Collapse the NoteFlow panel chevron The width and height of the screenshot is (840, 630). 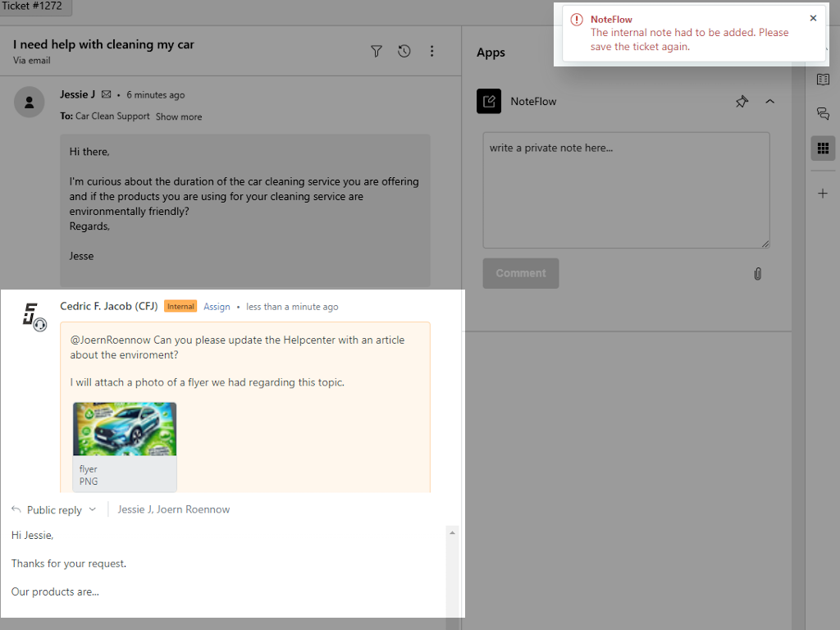[769, 101]
